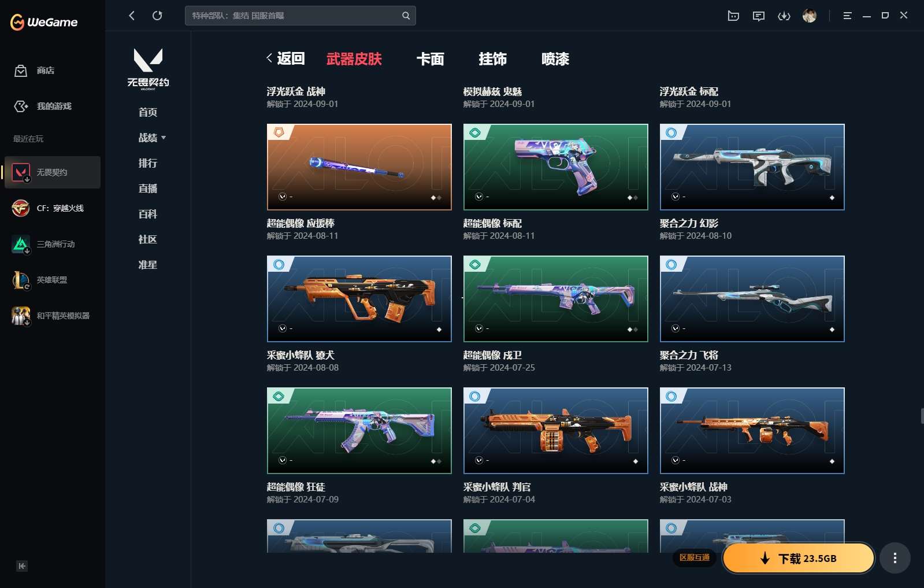924x588 pixels.
Task: Click the vertical scrollbar handle
Action: tap(922, 416)
